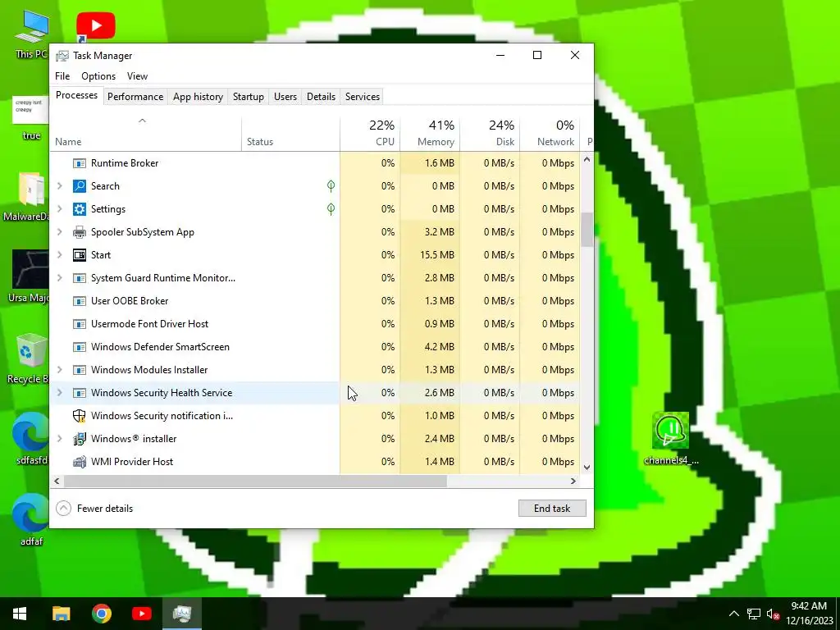Click the vertical scrollbar thumb
This screenshot has height=630, width=840.
coord(587,230)
